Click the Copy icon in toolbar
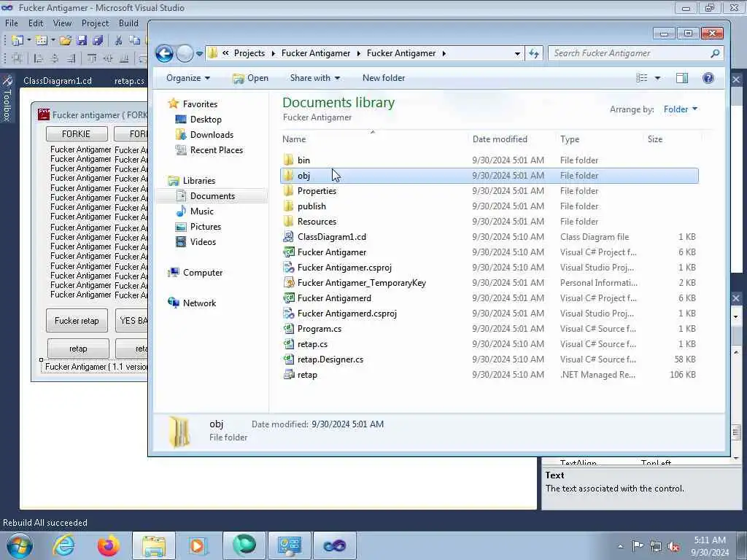Image resolution: width=747 pixels, height=560 pixels. point(135,41)
